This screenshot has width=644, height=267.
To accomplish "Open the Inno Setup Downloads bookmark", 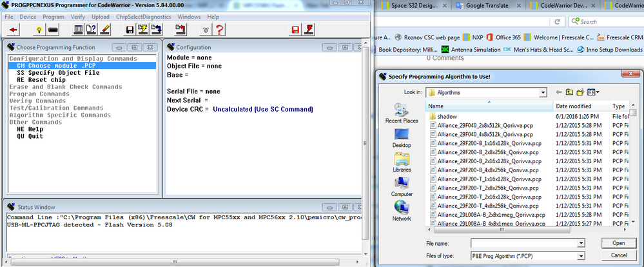I will [x=609, y=49].
